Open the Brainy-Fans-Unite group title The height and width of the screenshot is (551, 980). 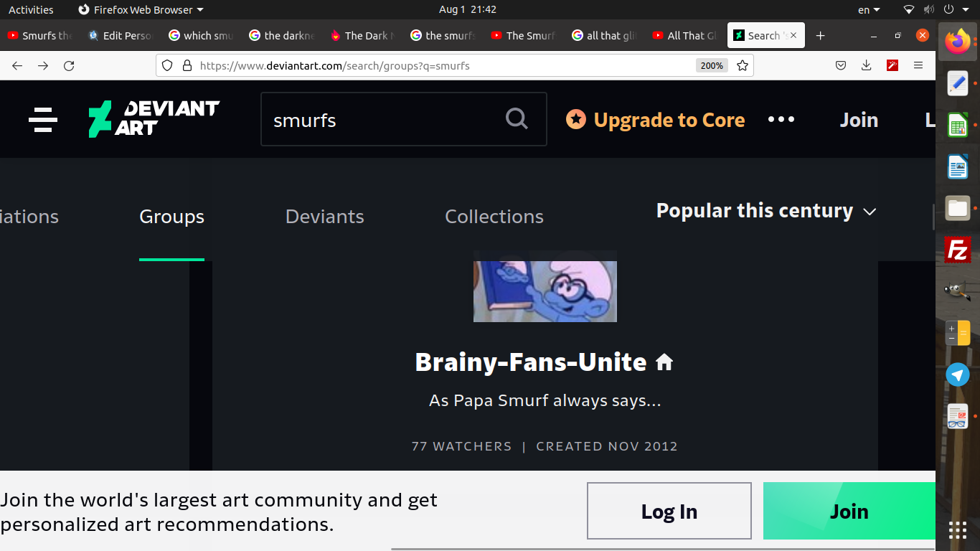[x=531, y=362]
